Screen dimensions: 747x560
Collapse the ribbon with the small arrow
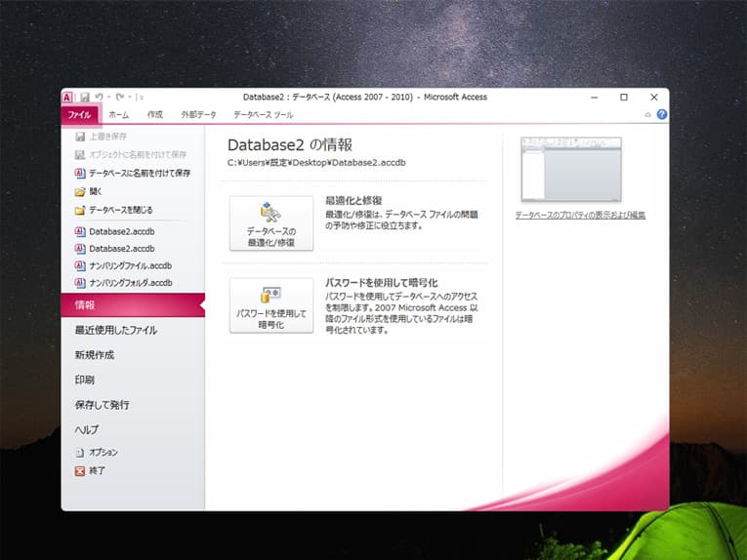(647, 115)
